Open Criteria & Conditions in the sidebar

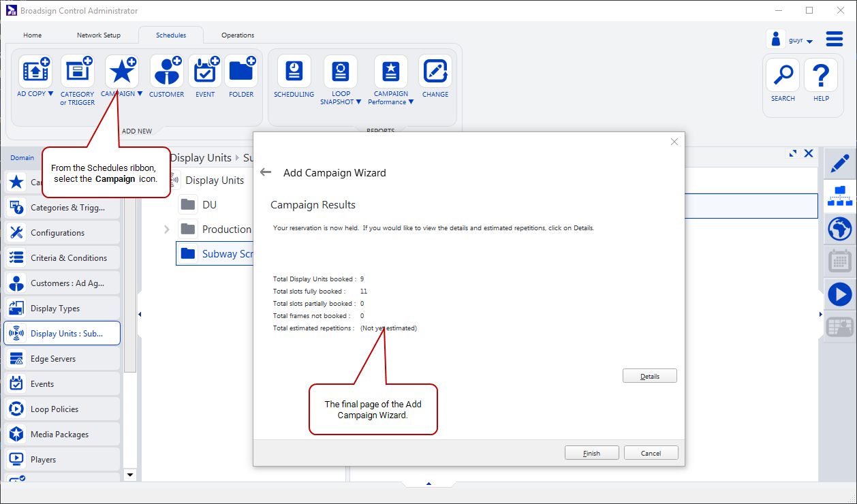tap(62, 258)
